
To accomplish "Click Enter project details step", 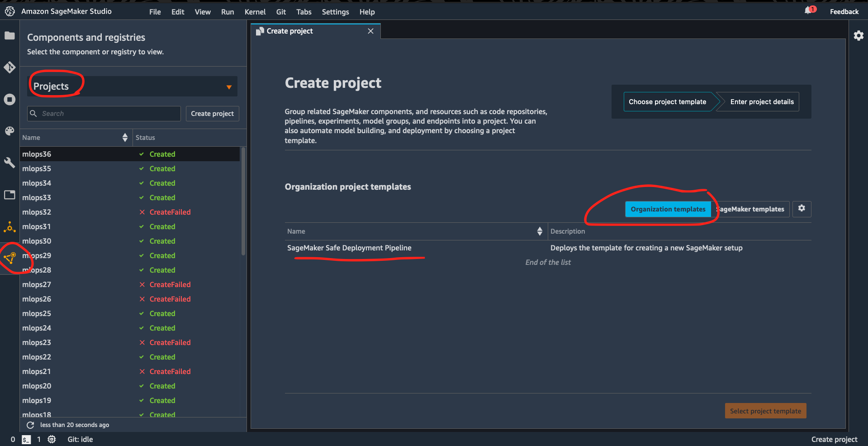I will [x=762, y=102].
